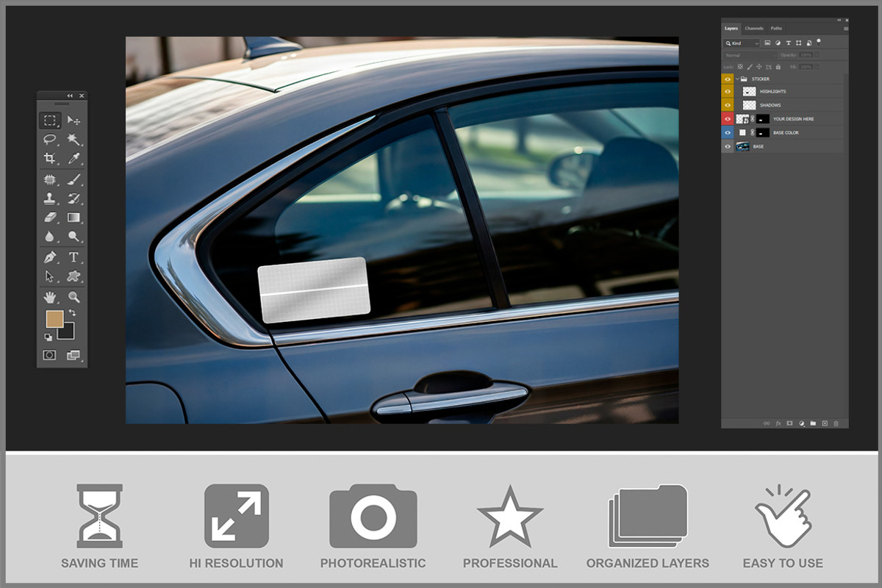Select the Crop tool

point(50,158)
